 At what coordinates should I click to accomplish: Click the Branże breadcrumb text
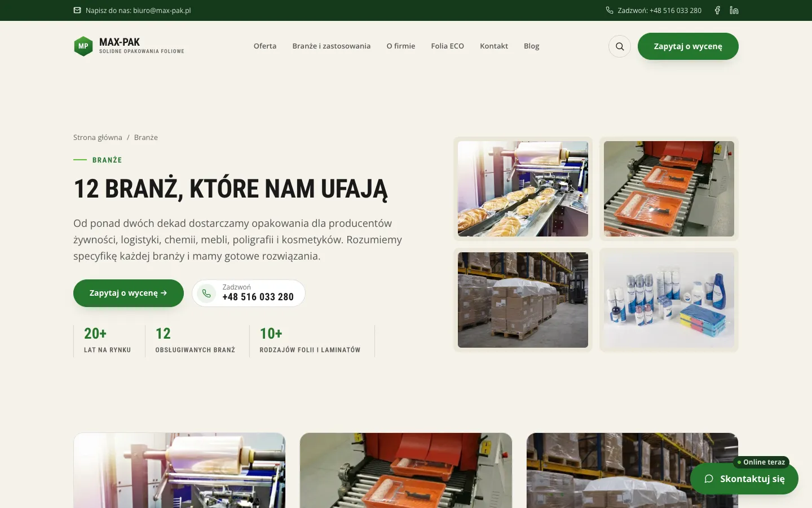pyautogui.click(x=146, y=137)
